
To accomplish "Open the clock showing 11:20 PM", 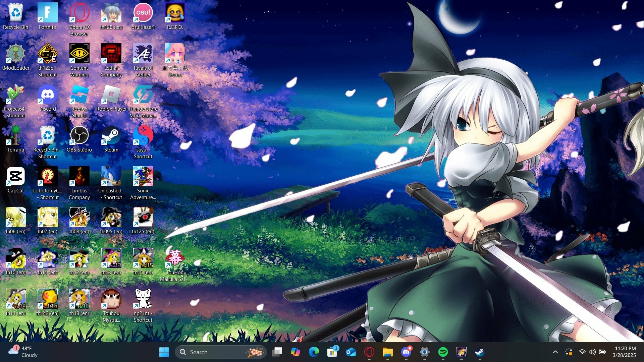I will 625,352.
